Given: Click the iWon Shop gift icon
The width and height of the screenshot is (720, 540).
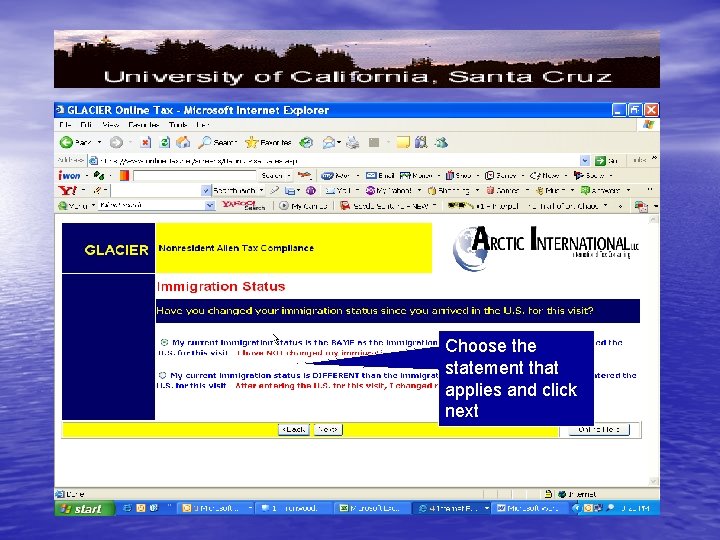Looking at the screenshot, I should [450, 175].
